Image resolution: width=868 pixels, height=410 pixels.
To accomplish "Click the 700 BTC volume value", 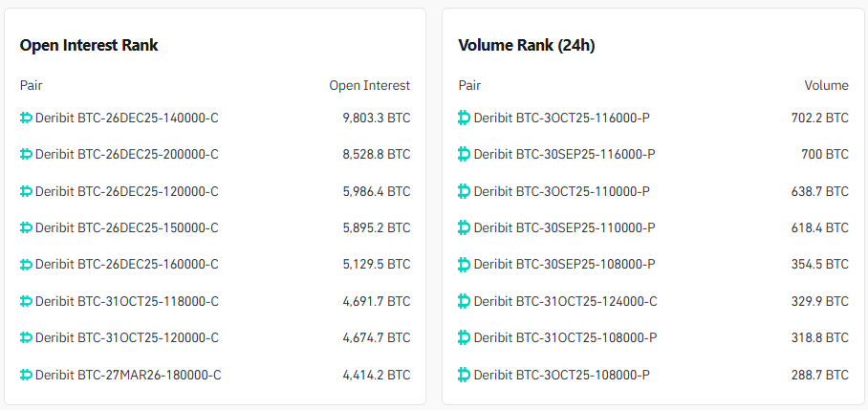I will 825,155.
